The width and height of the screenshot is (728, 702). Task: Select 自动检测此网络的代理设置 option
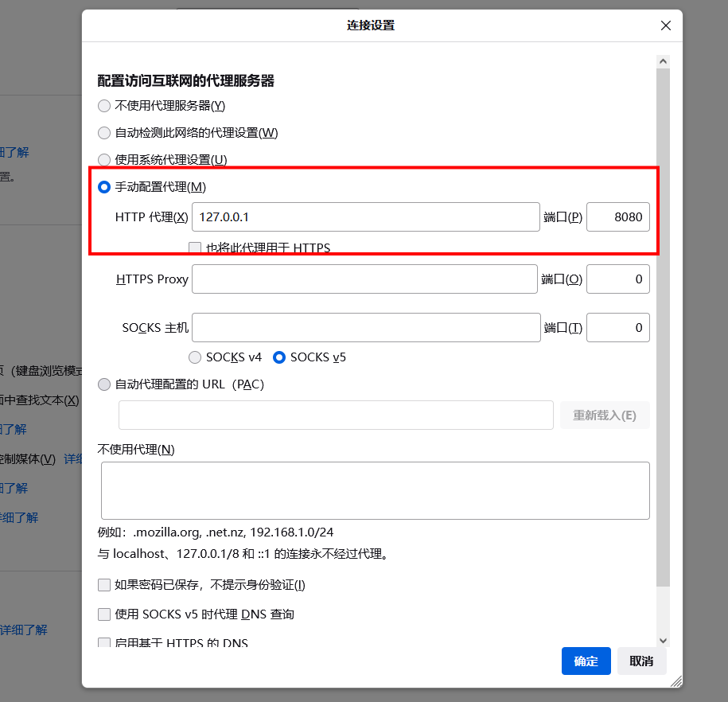coord(104,132)
